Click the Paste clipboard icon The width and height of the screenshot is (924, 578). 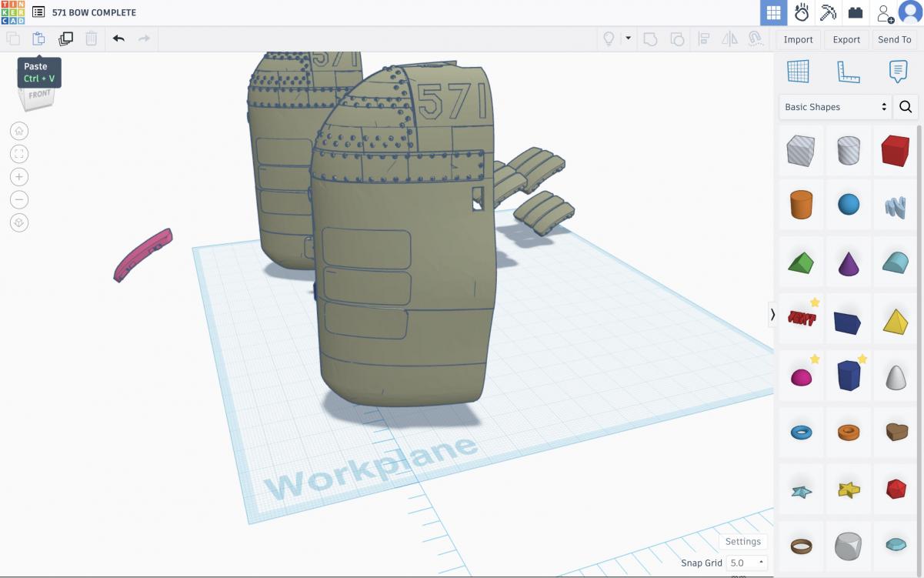(x=38, y=38)
